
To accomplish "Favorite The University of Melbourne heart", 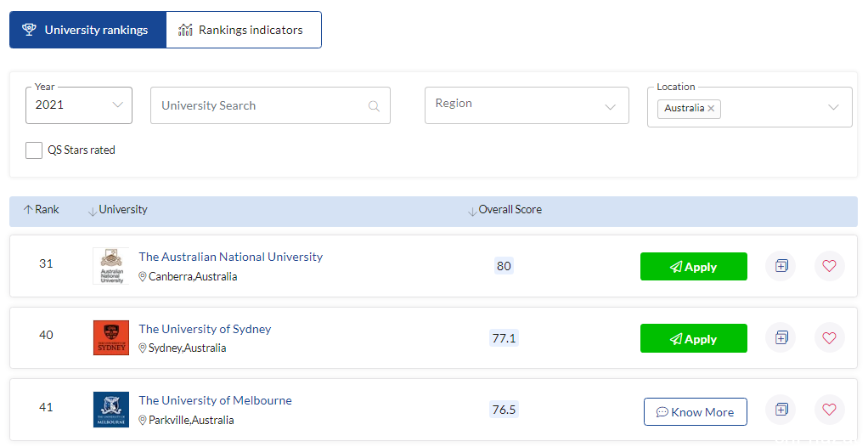I will (x=829, y=410).
